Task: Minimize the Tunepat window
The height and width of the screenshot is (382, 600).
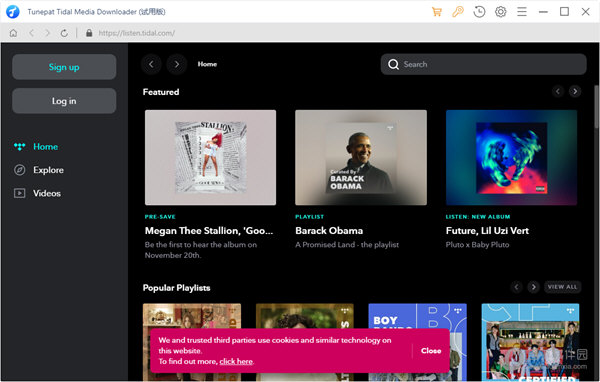Action: (x=543, y=11)
